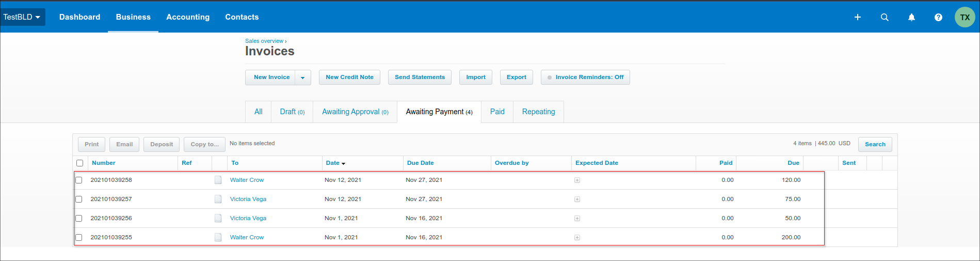Check the box for invoice 202101039255

(78, 237)
